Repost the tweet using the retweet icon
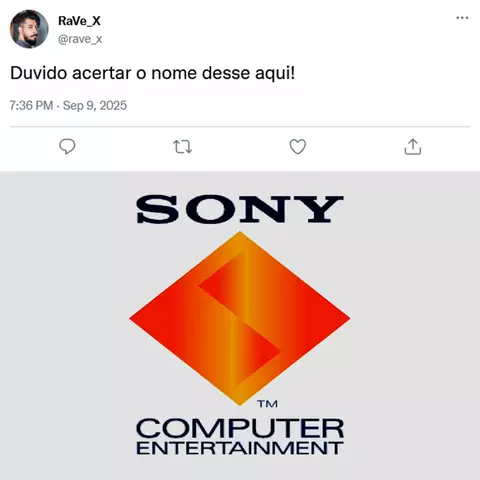The image size is (480, 480). tap(182, 147)
